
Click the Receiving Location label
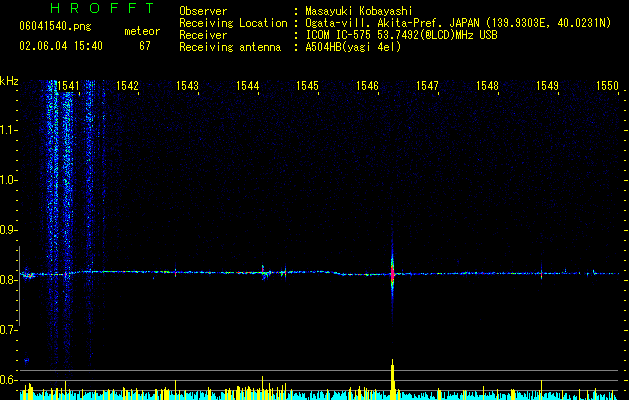click(233, 23)
